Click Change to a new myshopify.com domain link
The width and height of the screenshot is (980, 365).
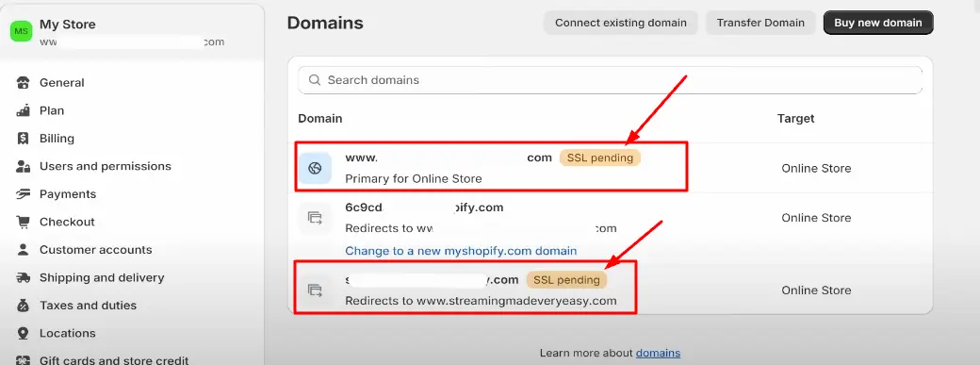coord(461,251)
